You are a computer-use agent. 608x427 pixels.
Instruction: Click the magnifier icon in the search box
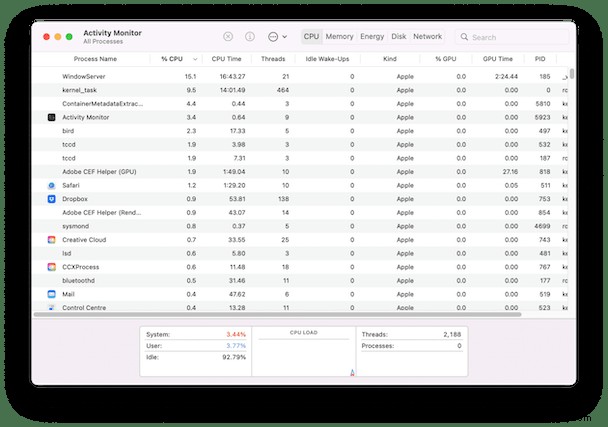(464, 37)
